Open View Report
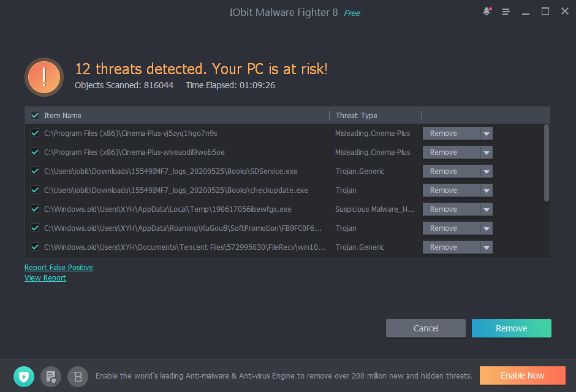This screenshot has height=392, width=576. point(45,277)
